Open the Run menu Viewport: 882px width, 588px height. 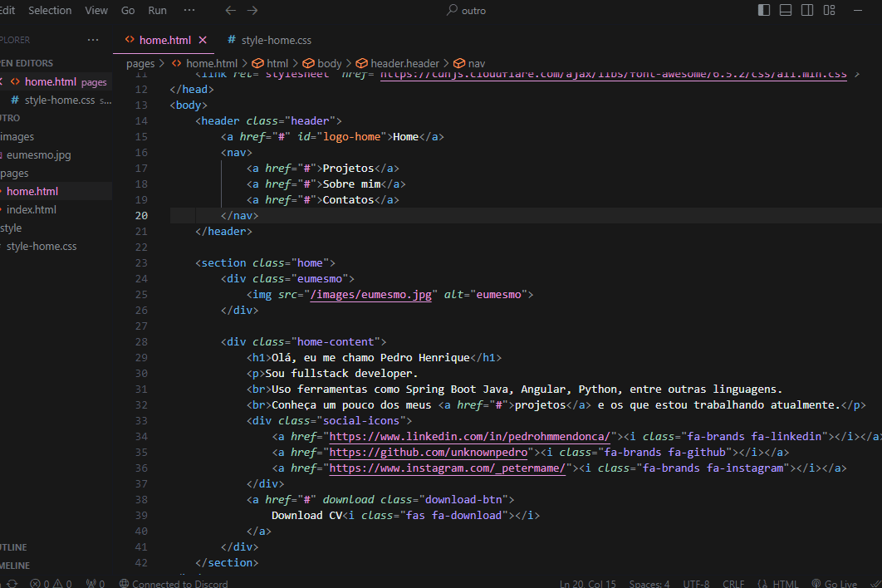click(158, 10)
